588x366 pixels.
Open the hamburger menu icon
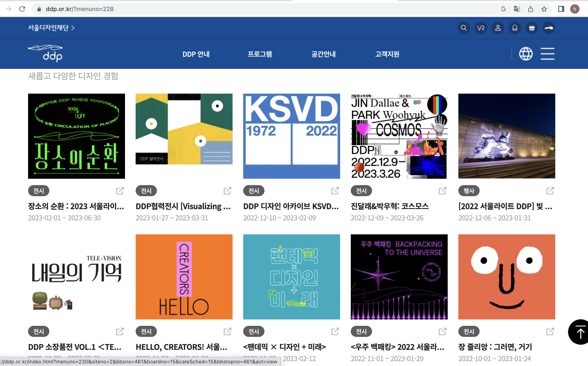click(548, 54)
